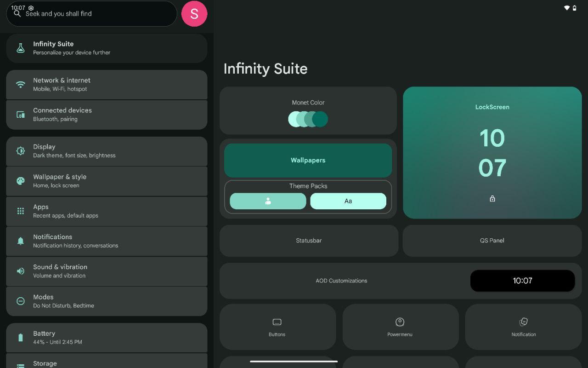
Task: Open Modes settings entry
Action: pos(107,301)
